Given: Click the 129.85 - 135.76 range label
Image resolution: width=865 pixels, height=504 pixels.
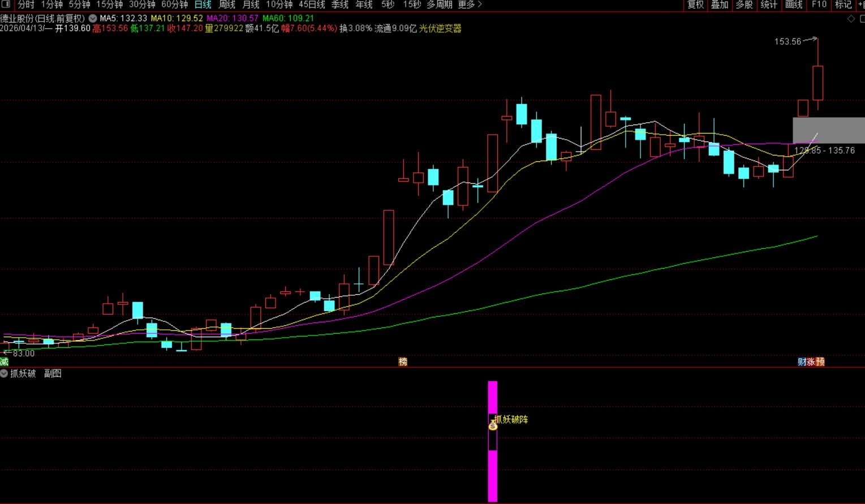Looking at the screenshot, I should [824, 150].
